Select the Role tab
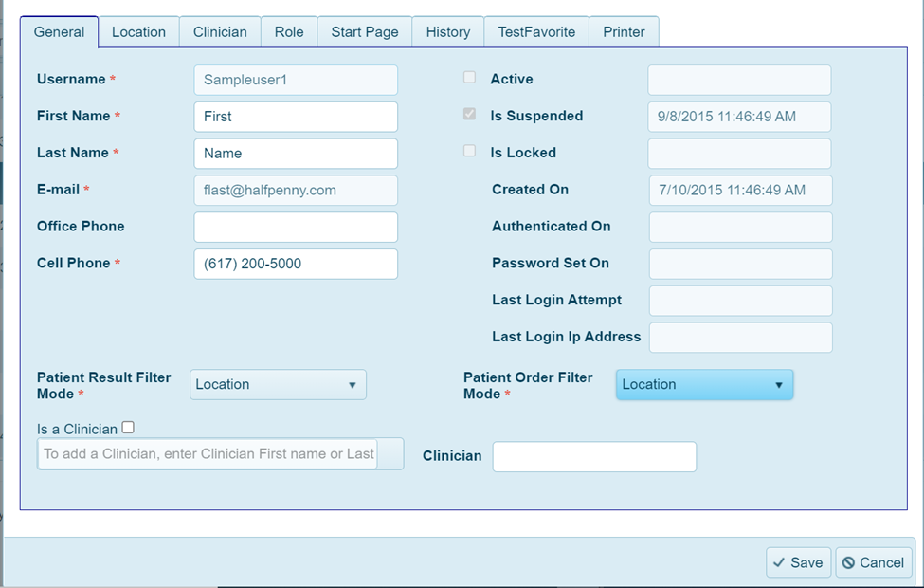Image resolution: width=924 pixels, height=588 pixels. tap(289, 31)
